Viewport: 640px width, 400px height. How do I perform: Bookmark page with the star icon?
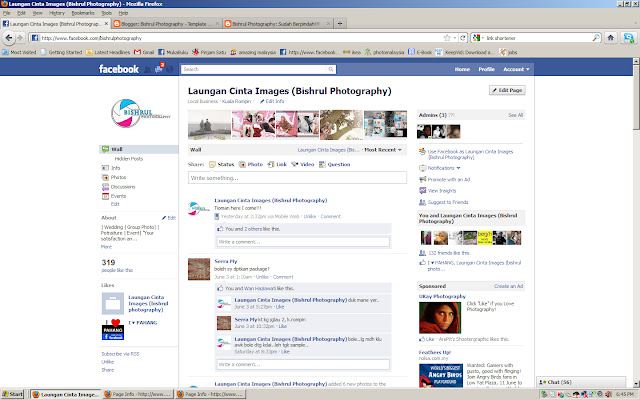tap(447, 38)
